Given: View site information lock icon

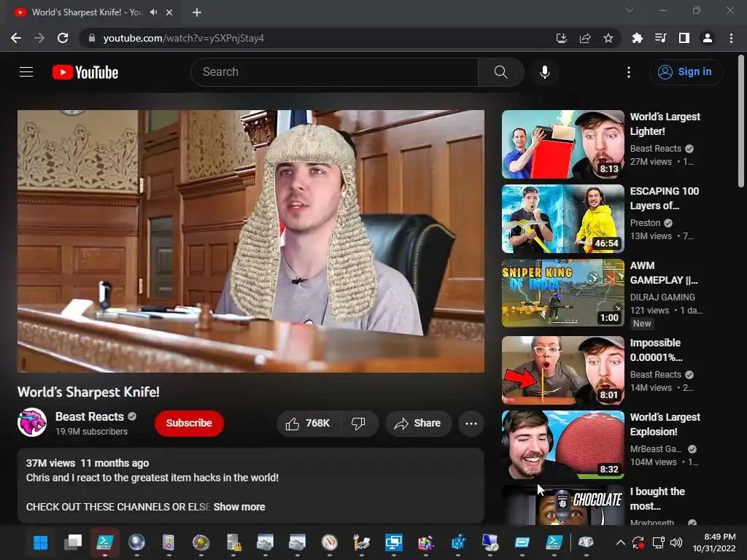Looking at the screenshot, I should [x=91, y=38].
